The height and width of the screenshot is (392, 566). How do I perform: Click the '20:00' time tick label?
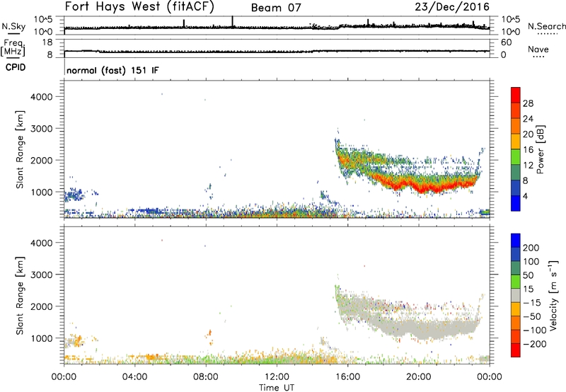pos(419,377)
